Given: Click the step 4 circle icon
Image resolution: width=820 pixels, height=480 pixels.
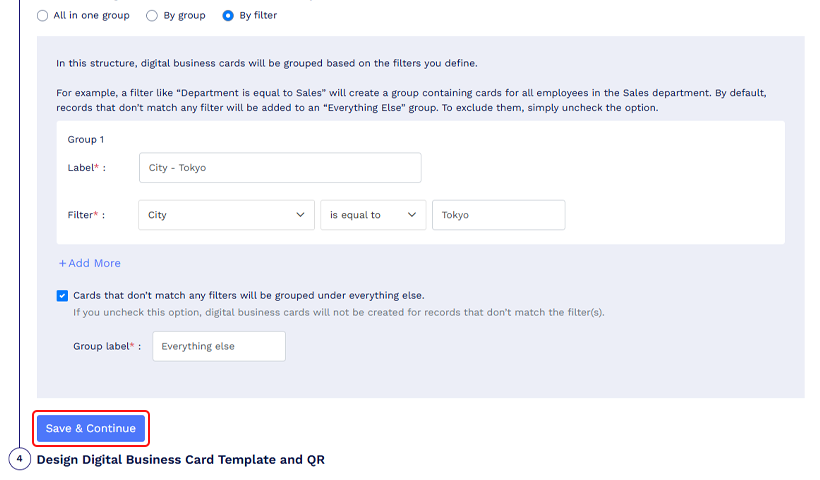Looking at the screenshot, I should pos(19,459).
